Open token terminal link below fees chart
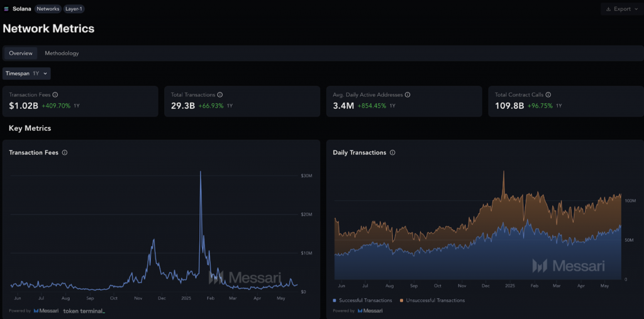 click(84, 311)
